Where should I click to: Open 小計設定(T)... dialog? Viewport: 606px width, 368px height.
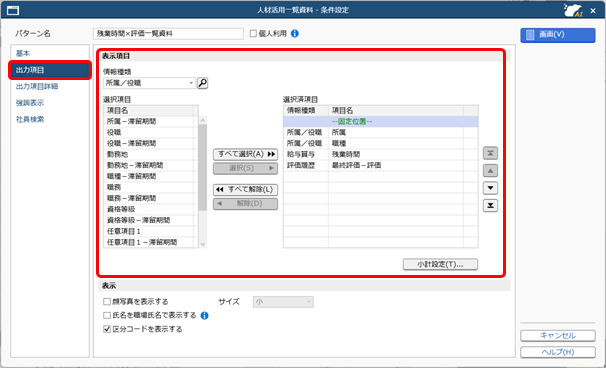[x=440, y=264]
